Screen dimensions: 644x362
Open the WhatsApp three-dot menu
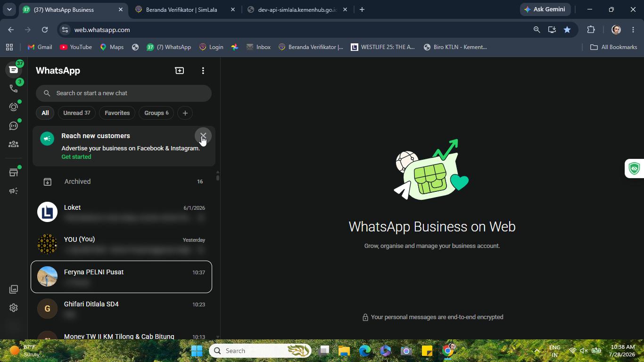pos(203,71)
